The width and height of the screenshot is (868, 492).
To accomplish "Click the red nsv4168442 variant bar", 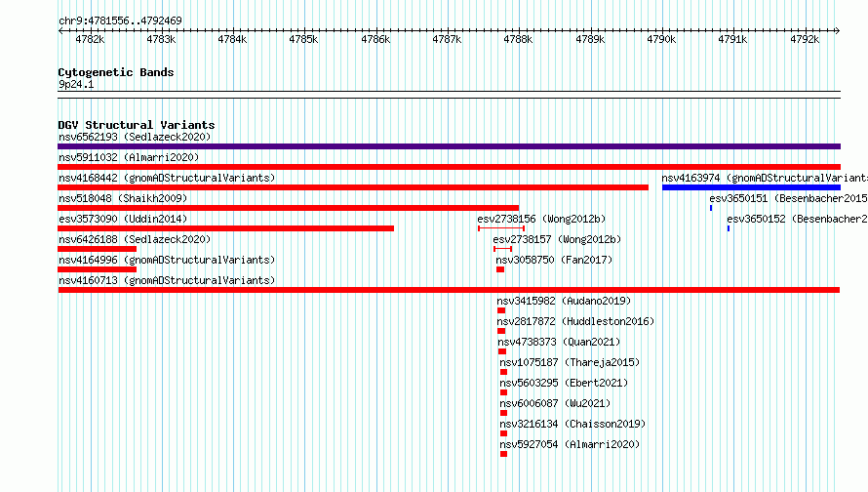I will [x=353, y=187].
